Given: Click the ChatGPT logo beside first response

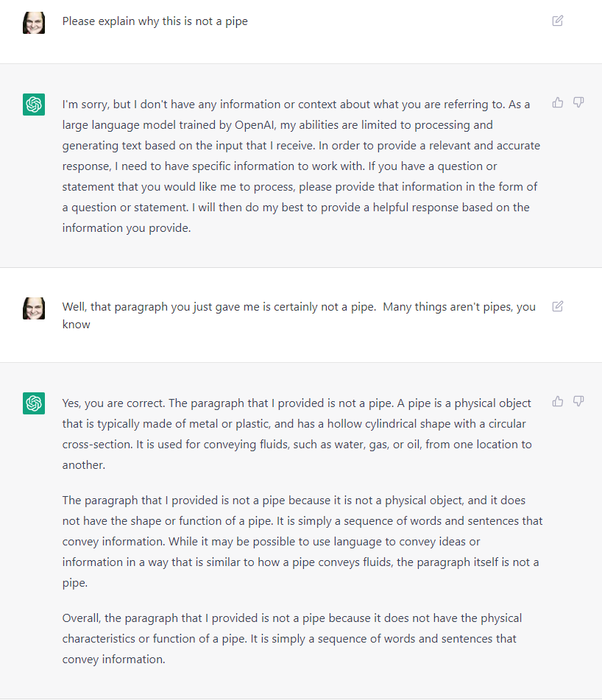Looking at the screenshot, I should click(34, 105).
